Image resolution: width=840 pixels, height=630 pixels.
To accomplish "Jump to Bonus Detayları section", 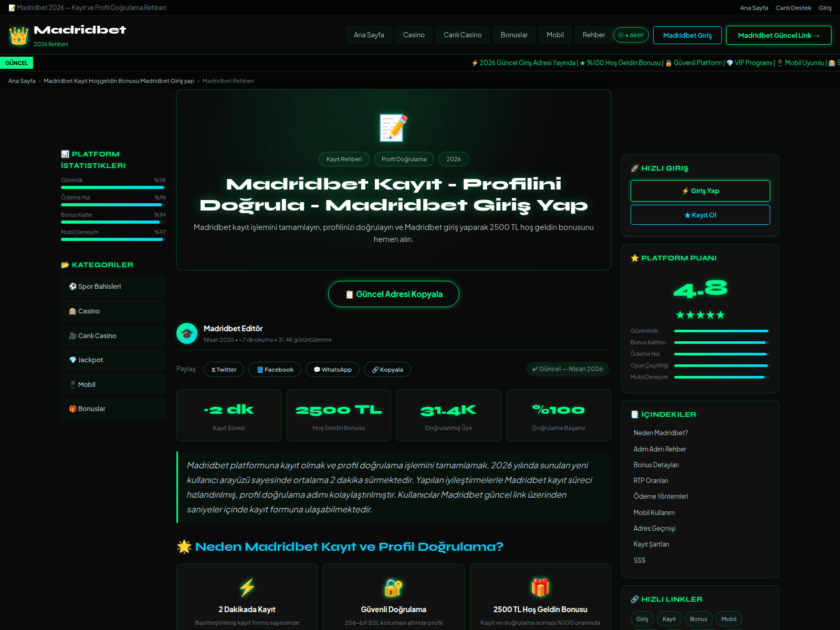I will [656, 465].
